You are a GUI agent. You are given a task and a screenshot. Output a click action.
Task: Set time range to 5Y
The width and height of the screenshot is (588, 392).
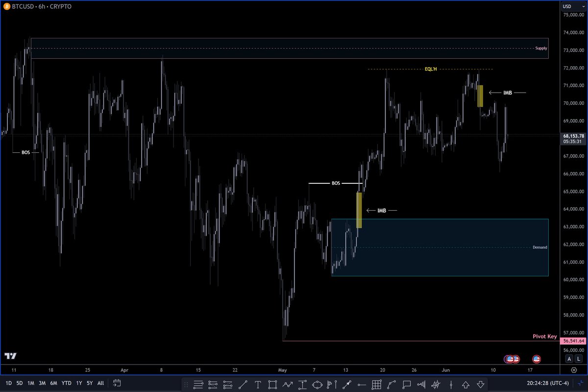[x=90, y=383]
